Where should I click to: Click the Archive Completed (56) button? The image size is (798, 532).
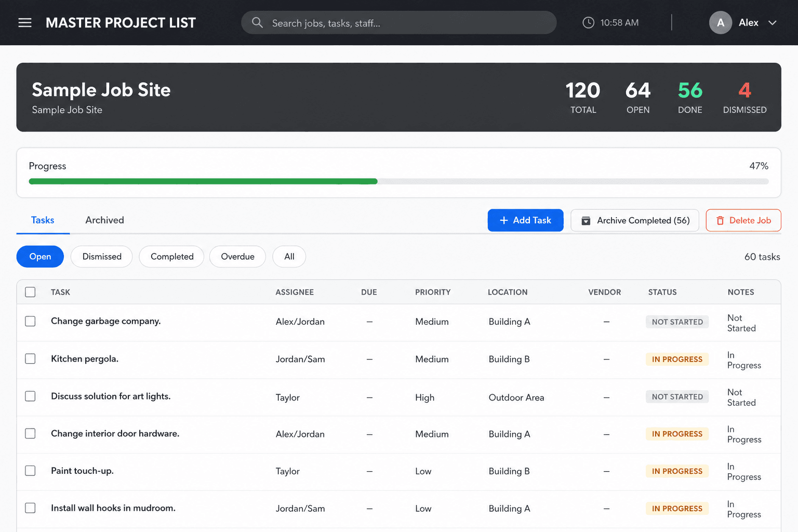[x=635, y=220]
